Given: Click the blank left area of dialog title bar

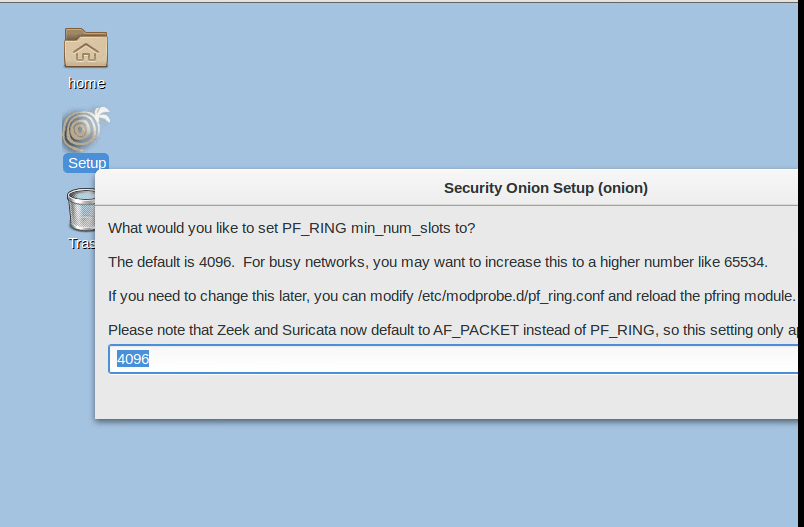Looking at the screenshot, I should 250,188.
